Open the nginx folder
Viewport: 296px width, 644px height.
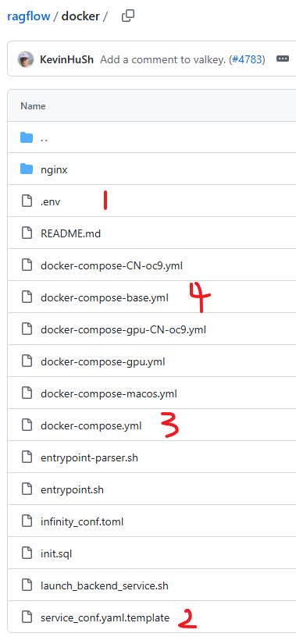54,169
